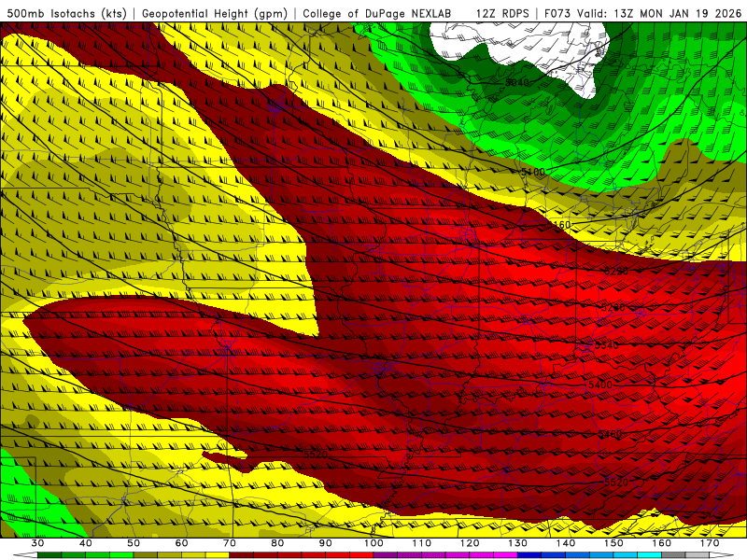The image size is (747, 560).
Task: Click the 5400 height contour label
Action: tap(600, 385)
